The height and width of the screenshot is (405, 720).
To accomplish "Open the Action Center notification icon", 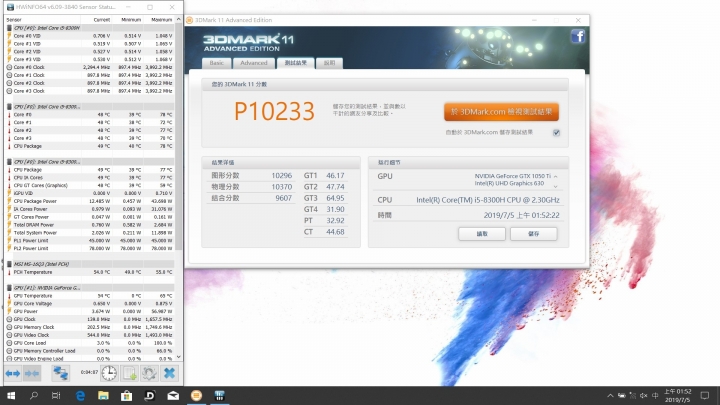I will (705, 395).
